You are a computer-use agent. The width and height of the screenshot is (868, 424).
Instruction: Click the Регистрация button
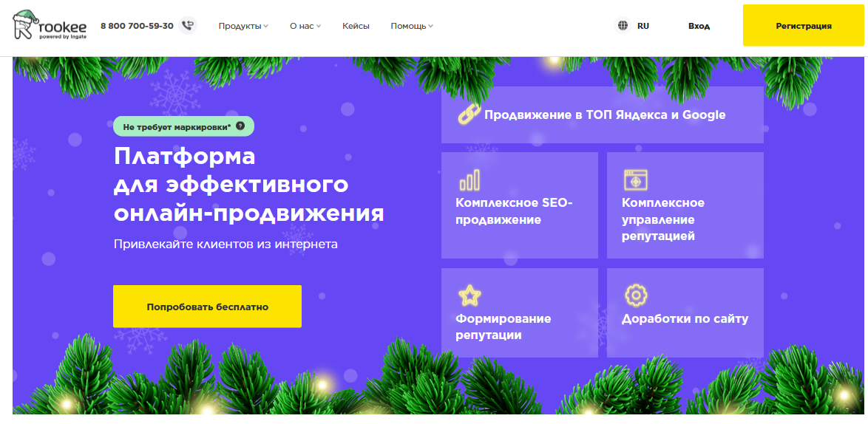[803, 26]
